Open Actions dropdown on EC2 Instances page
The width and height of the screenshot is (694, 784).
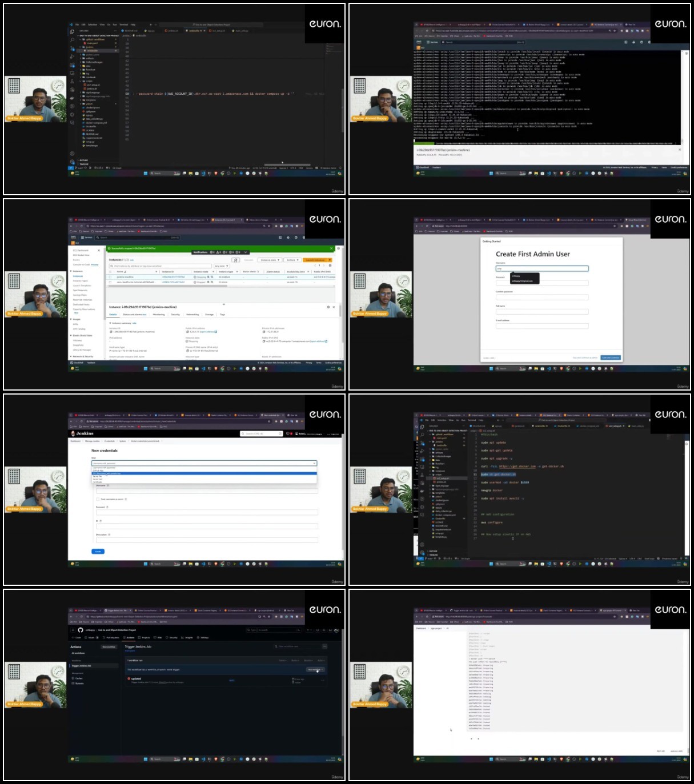coord(292,260)
